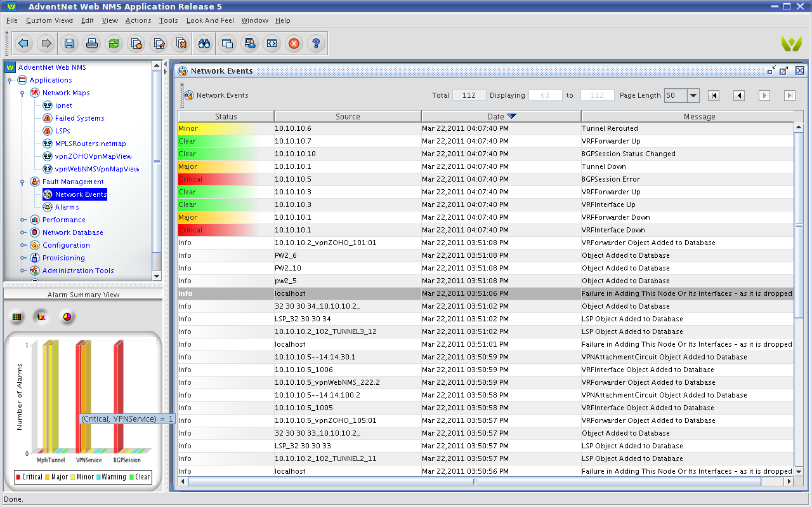Go back with the left arrow toolbar button
This screenshot has width=812, height=508.
pyautogui.click(x=23, y=43)
